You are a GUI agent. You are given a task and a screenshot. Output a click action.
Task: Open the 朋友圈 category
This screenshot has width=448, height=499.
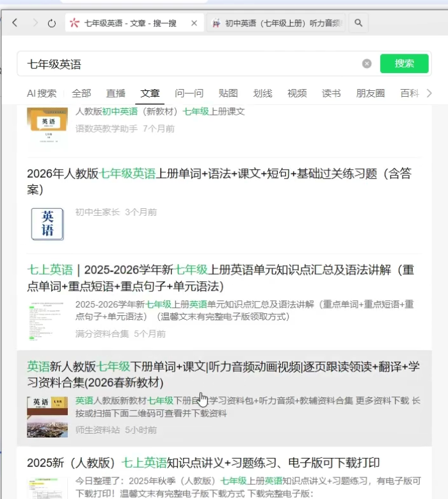371,94
